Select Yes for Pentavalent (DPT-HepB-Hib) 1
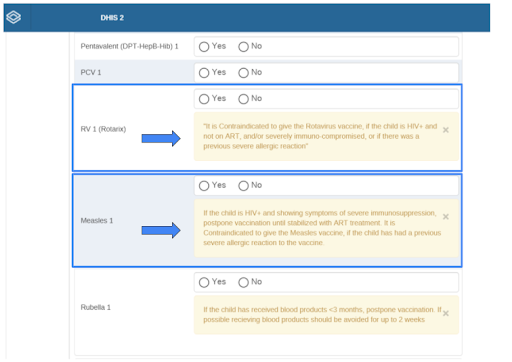The height and width of the screenshot is (362, 512). click(204, 47)
